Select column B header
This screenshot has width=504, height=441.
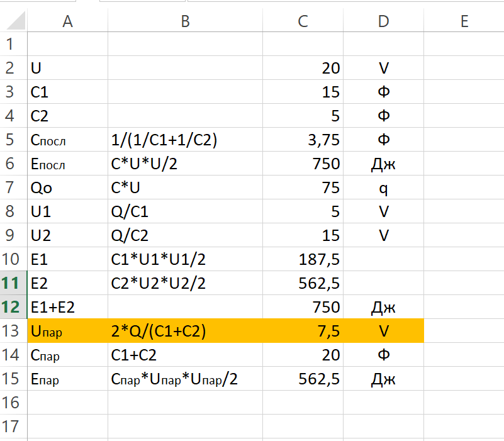click(x=185, y=22)
